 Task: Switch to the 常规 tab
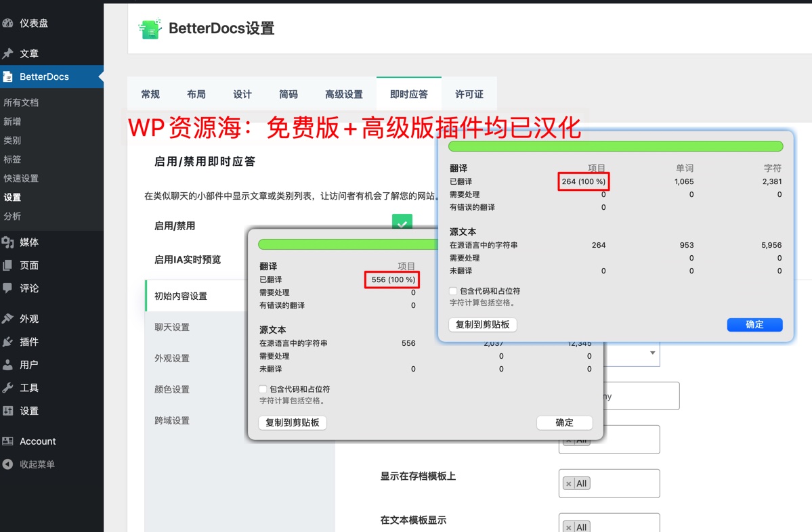pos(151,94)
